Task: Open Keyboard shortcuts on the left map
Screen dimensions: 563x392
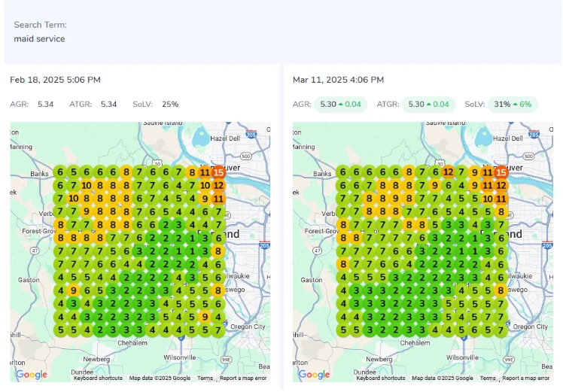Action: click(x=99, y=378)
